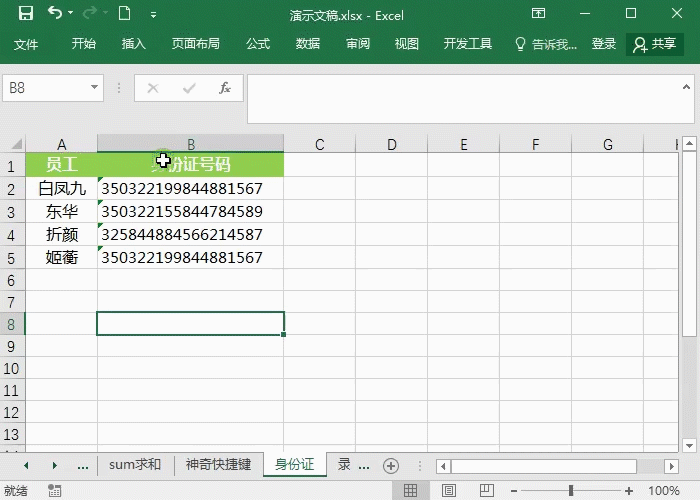Click the zoom slider handle
This screenshot has height=500, width=700.
(571, 490)
